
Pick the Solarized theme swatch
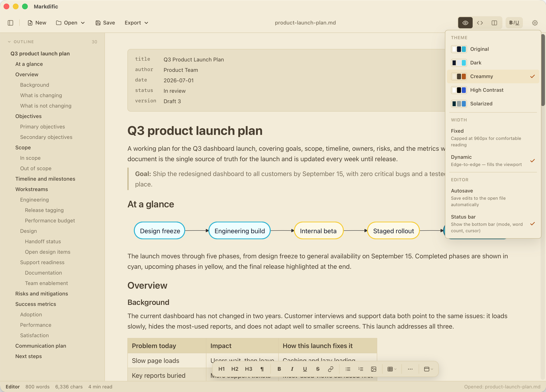pos(459,104)
